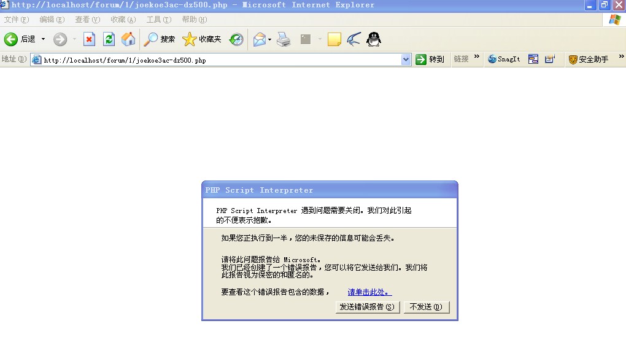The image size is (626, 364).
Task: Expand the address bar dropdown list
Action: (406, 60)
